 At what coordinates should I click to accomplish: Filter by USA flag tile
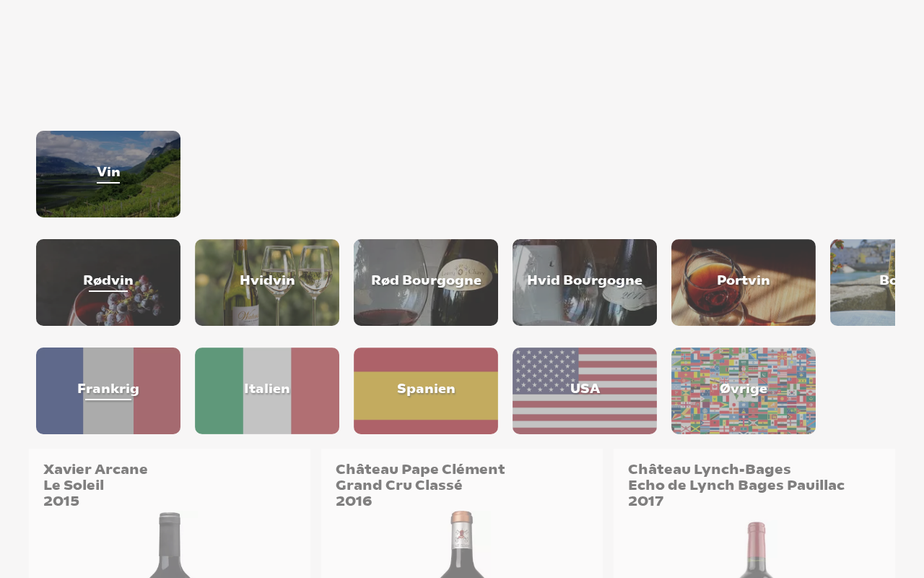click(x=585, y=391)
